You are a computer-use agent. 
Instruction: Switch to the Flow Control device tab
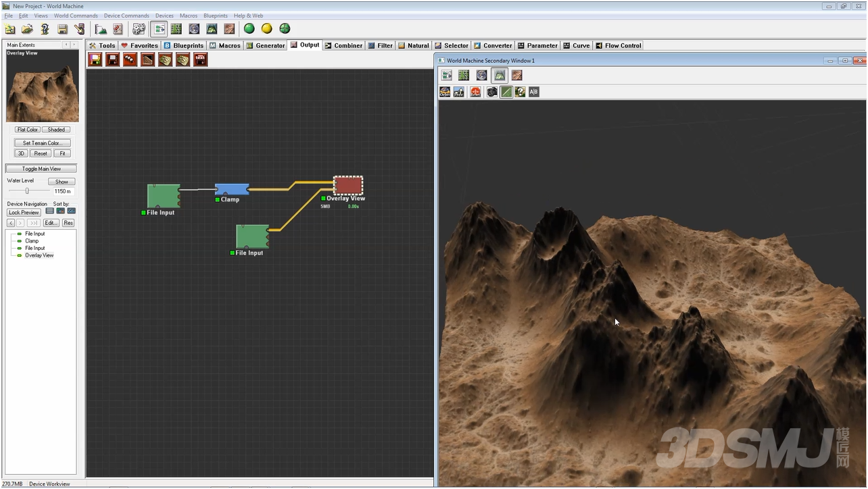pyautogui.click(x=619, y=46)
